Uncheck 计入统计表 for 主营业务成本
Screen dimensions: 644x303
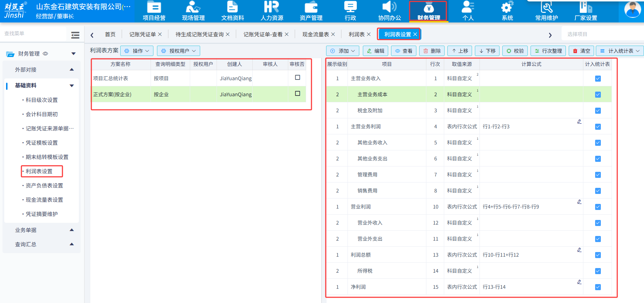[x=598, y=94]
